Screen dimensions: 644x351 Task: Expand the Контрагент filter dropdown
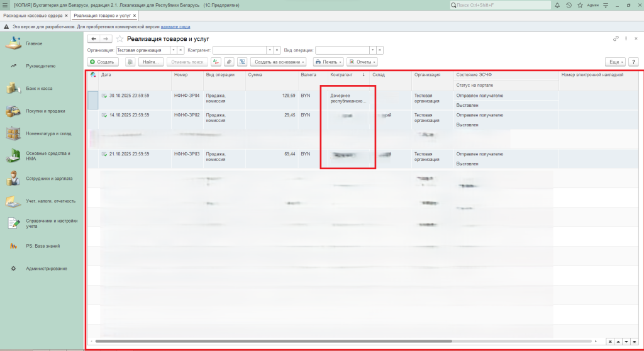point(270,50)
